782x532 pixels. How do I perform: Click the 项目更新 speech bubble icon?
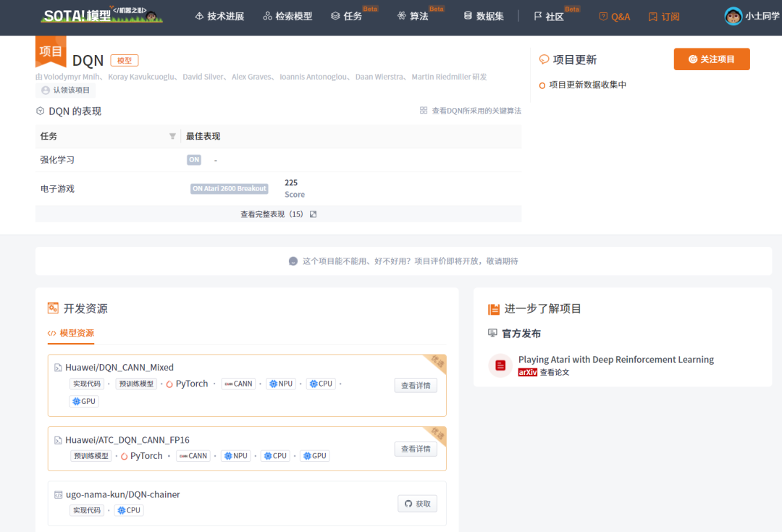coord(544,60)
